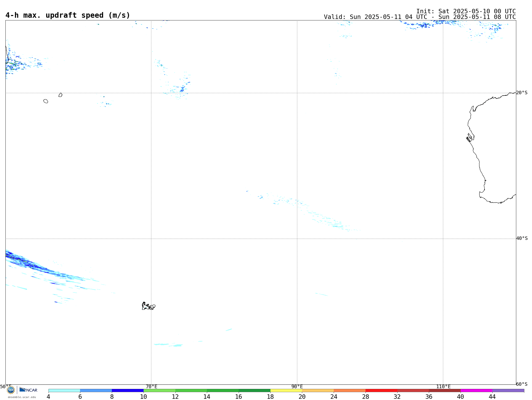This screenshot has height=400, width=532.
Task: Pick the magenta 40-44 colorbar segment
Action: [x=476, y=391]
